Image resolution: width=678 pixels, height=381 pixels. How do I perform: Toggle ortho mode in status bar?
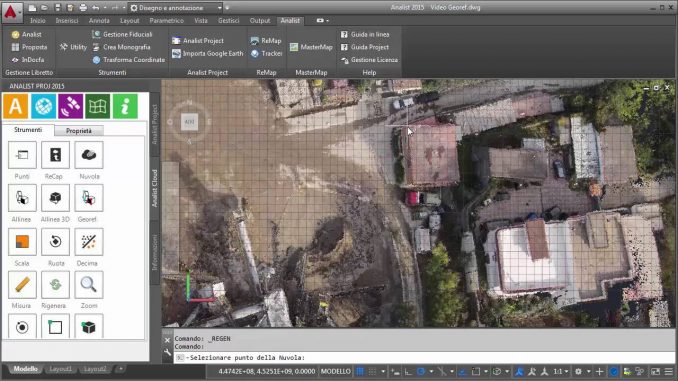(408, 371)
